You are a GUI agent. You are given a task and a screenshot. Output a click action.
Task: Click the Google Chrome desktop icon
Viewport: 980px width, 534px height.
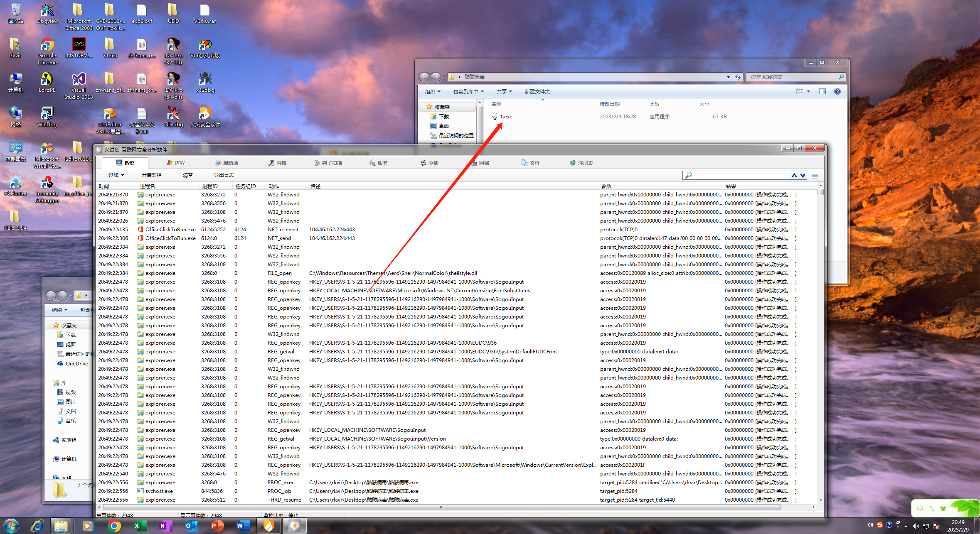tap(47, 51)
